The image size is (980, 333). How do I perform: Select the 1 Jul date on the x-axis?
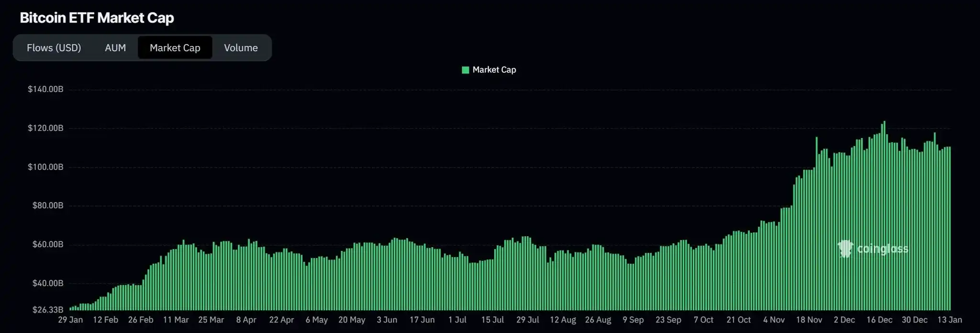(457, 320)
